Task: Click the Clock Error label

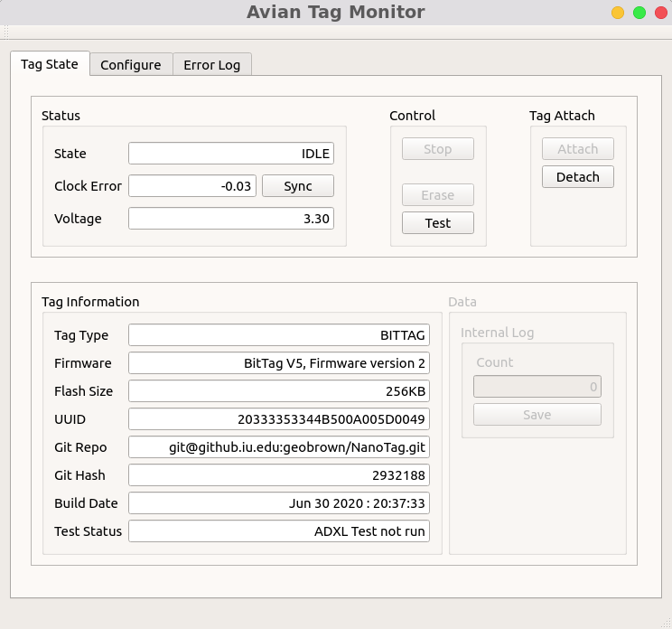Action: (88, 186)
